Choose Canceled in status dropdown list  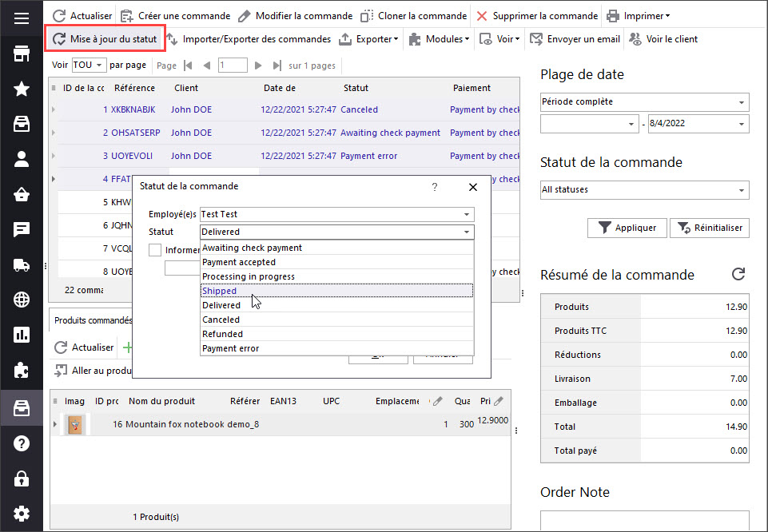pyautogui.click(x=337, y=320)
